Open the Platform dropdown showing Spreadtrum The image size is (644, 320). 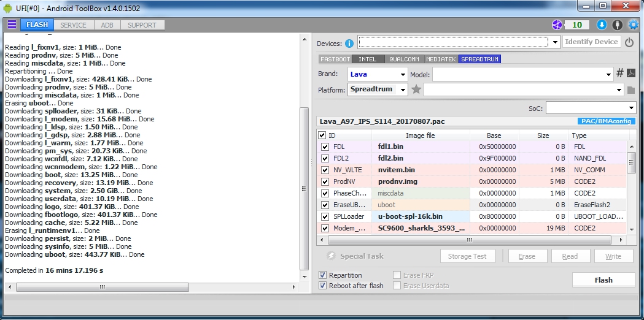click(x=378, y=89)
